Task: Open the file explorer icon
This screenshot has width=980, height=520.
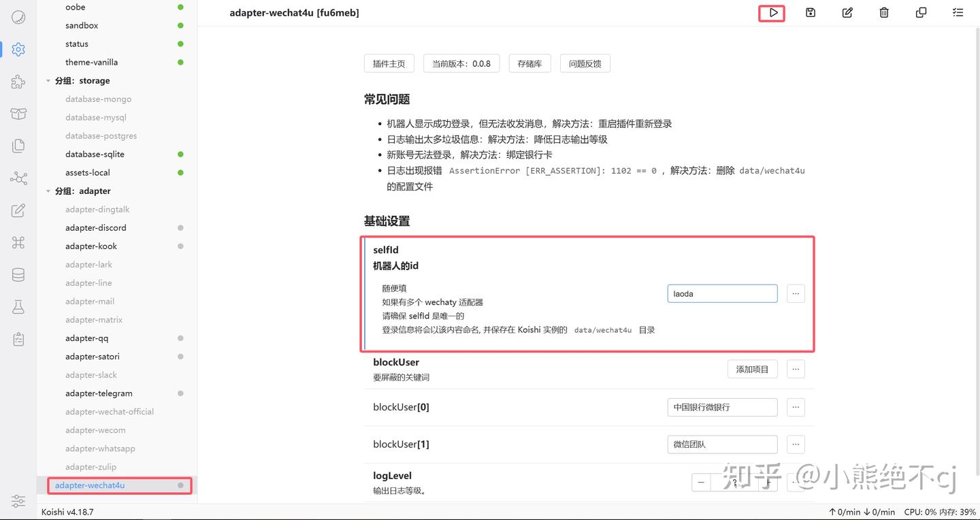Action: (18, 146)
